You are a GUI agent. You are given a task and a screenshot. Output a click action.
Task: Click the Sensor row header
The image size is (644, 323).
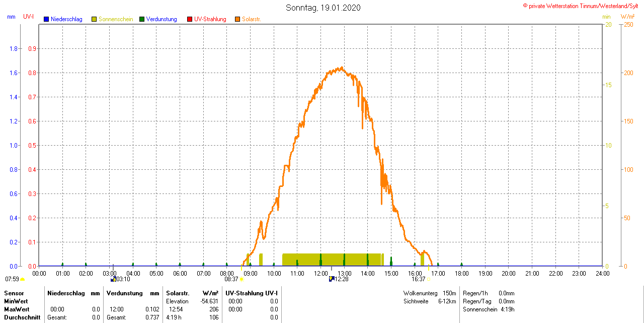tap(14, 293)
